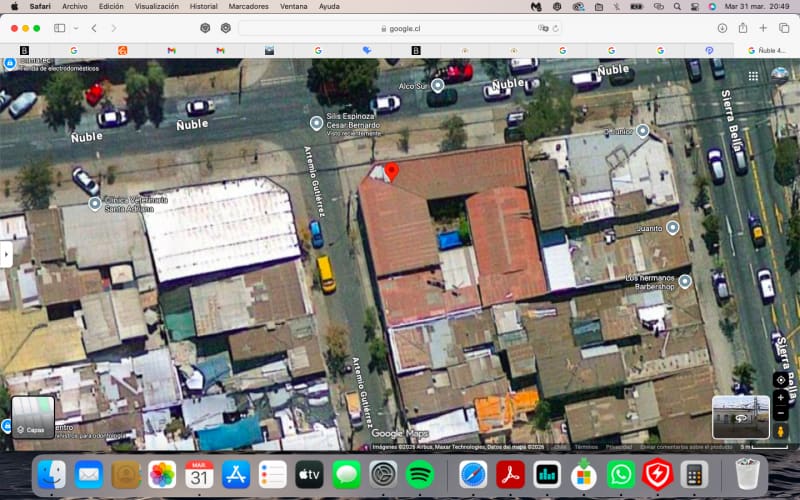Reload the current page
Image resolution: width=800 pixels, height=500 pixels.
pos(556,29)
